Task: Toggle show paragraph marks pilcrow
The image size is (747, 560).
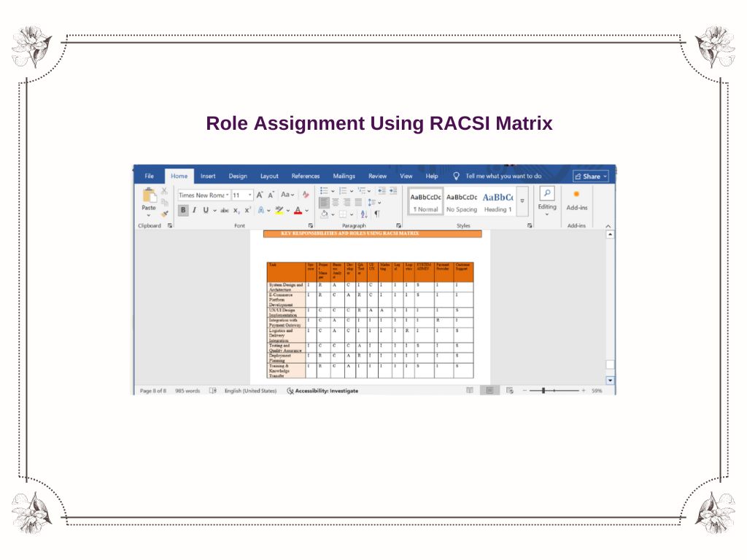Action: pos(377,214)
